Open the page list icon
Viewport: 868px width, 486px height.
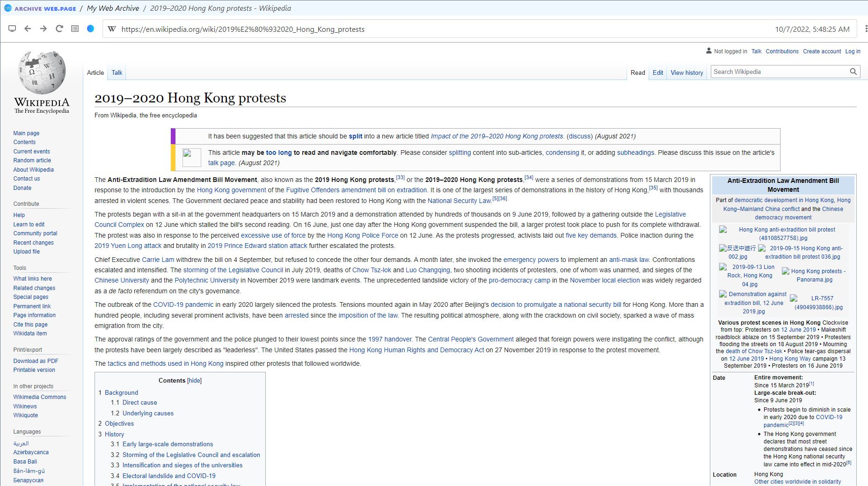coord(75,29)
